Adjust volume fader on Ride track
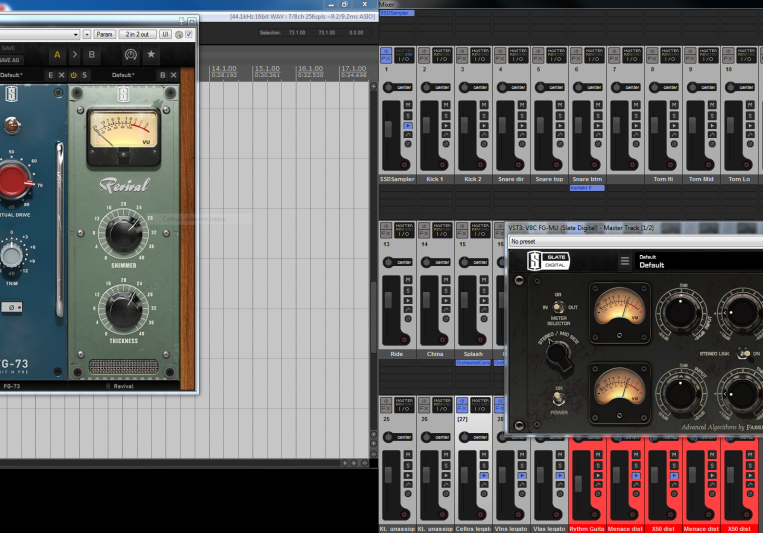The image size is (763, 533). pos(388,300)
